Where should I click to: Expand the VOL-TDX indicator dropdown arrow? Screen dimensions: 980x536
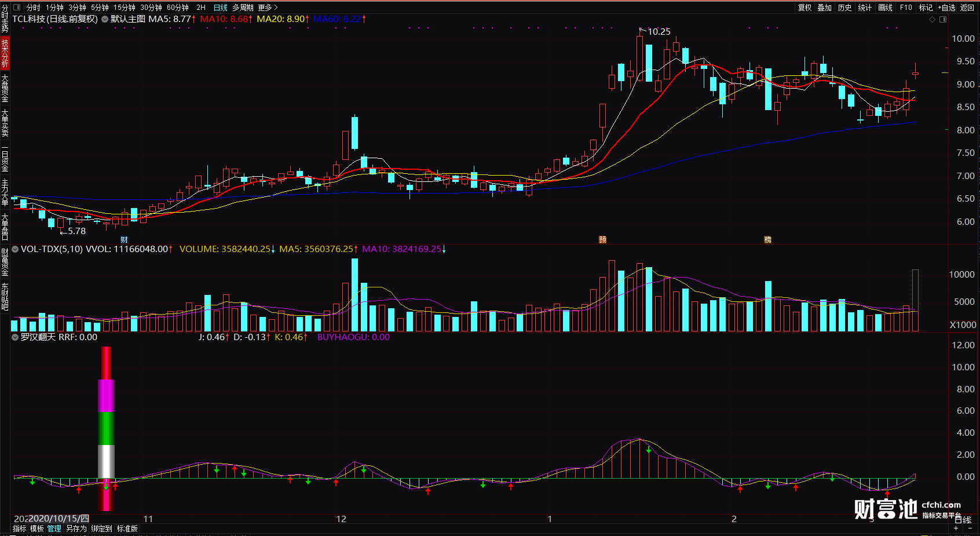tap(15, 249)
